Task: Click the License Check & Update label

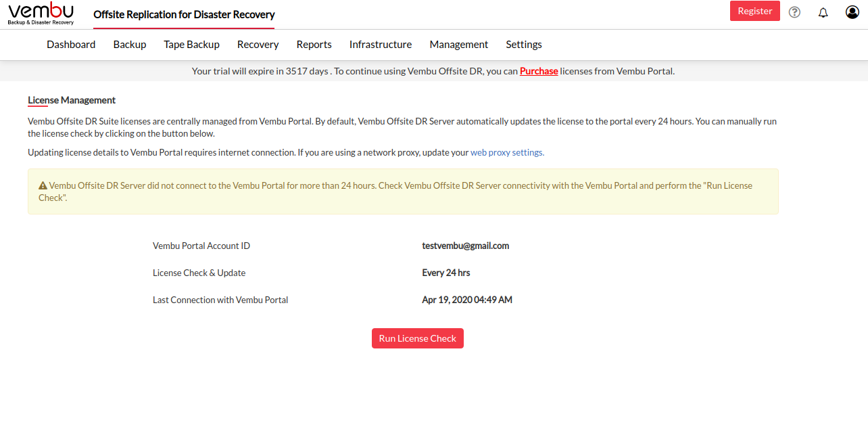Action: click(x=199, y=273)
